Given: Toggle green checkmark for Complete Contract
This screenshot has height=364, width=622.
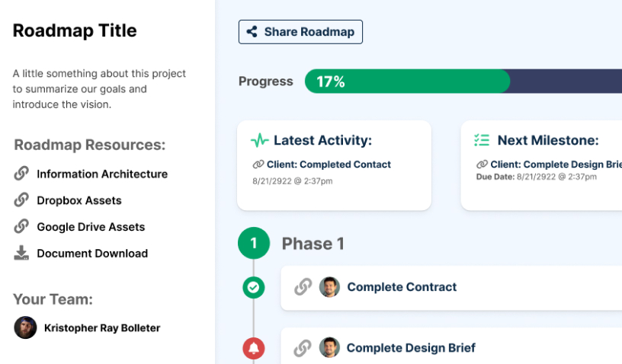Looking at the screenshot, I should tap(254, 287).
